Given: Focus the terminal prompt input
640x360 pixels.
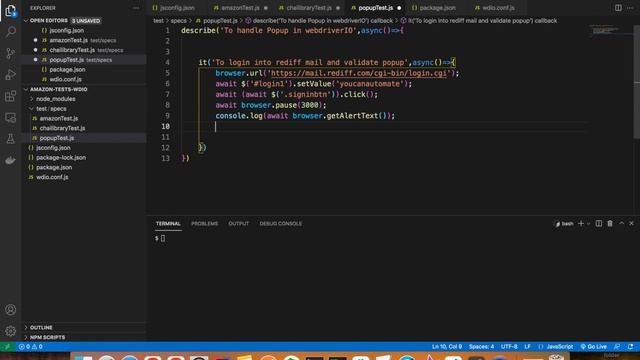Looking at the screenshot, I should point(162,238).
